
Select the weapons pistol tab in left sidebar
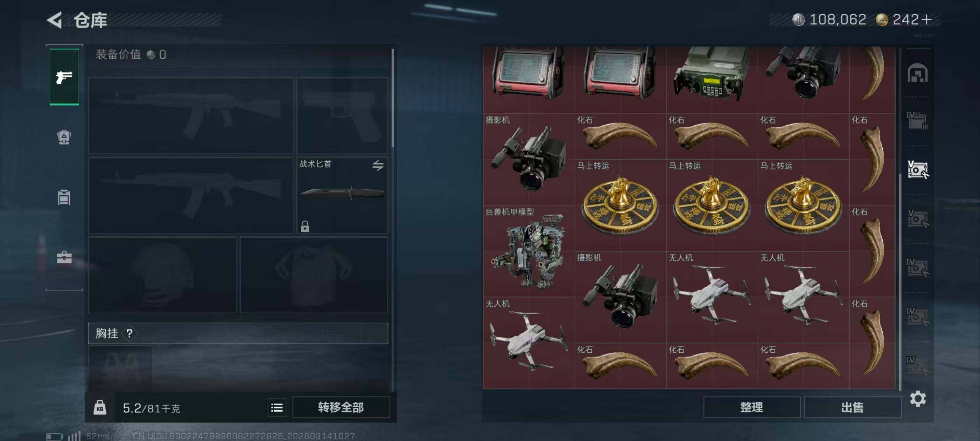pos(64,77)
